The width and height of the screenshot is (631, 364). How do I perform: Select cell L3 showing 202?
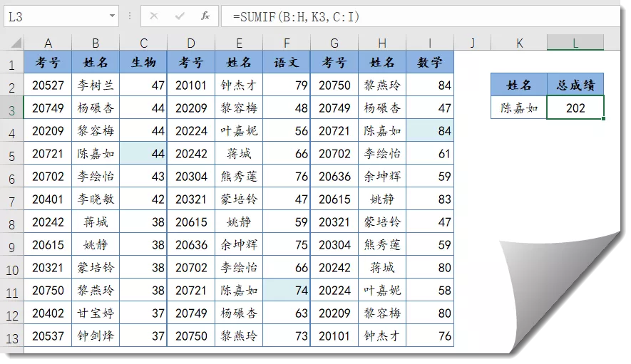575,108
